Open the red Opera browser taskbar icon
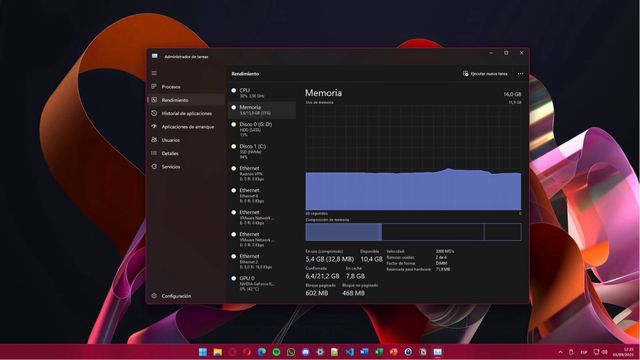 [x=247, y=352]
